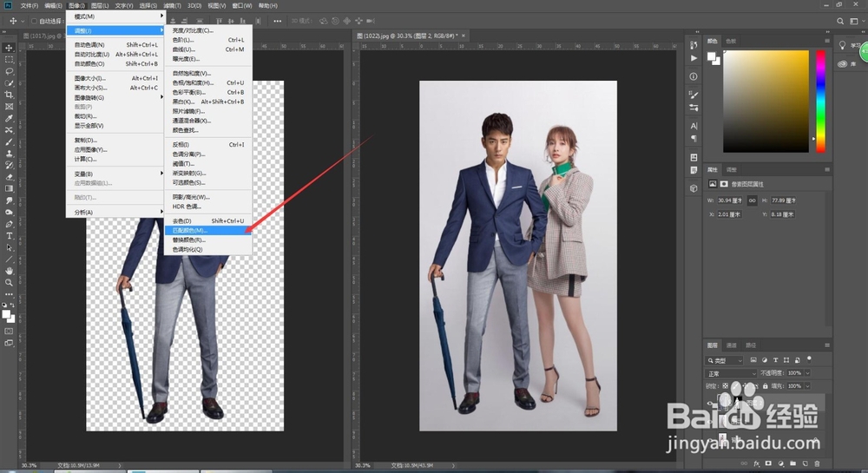Select the Zoom magnifier tool

click(9, 282)
